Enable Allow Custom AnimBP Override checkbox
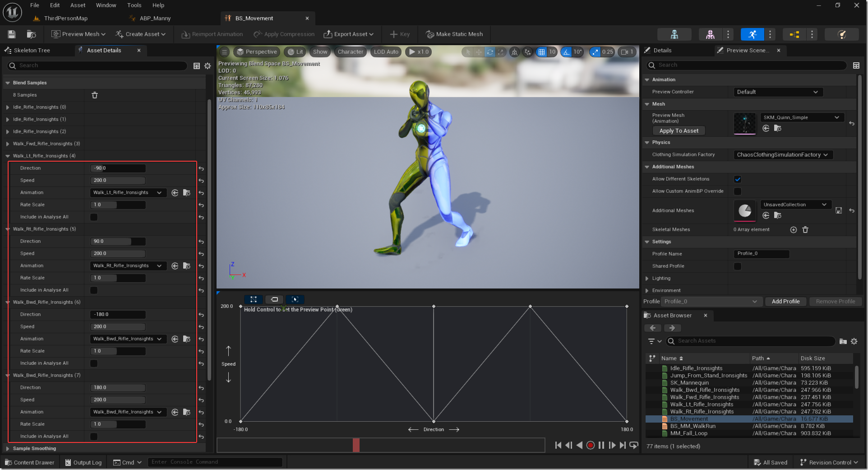The height and width of the screenshot is (470, 868). click(x=738, y=191)
